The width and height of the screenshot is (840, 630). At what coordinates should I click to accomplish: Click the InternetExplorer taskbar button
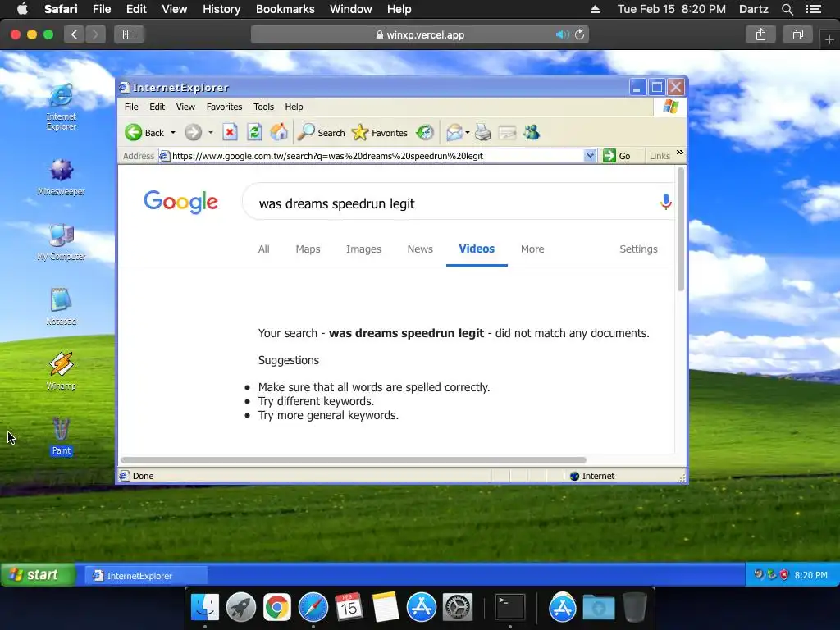[146, 575]
